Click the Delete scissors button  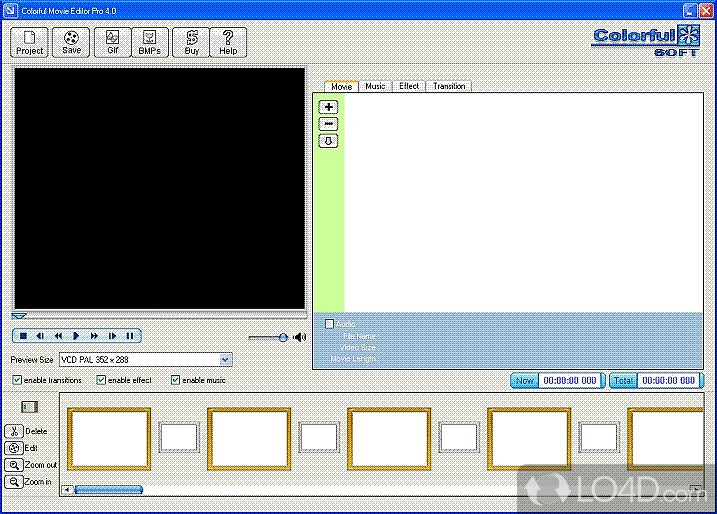tap(14, 431)
